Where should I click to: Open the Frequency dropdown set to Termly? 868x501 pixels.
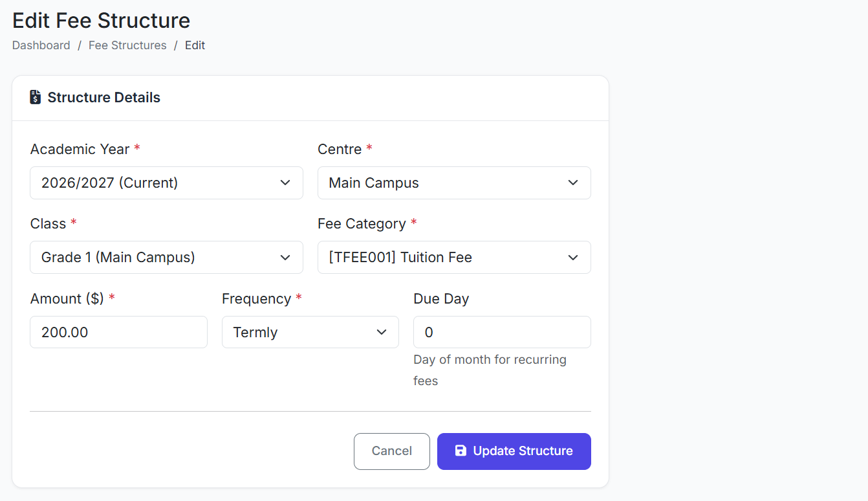coord(310,332)
